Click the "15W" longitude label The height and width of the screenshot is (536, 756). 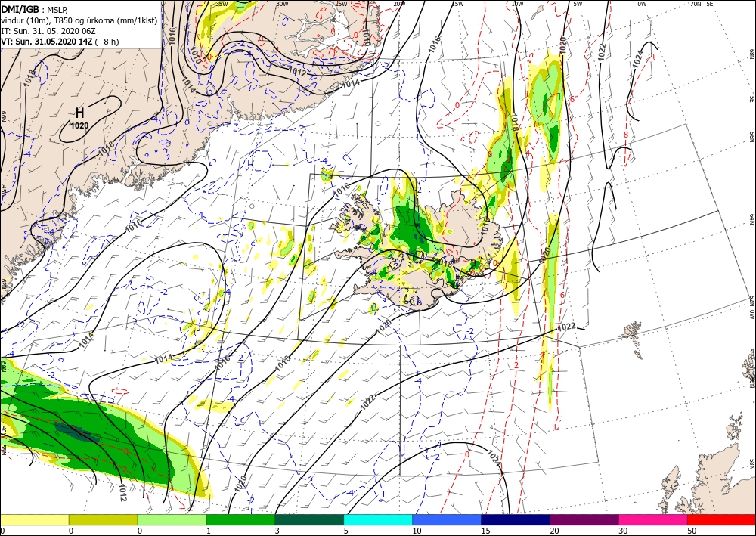point(458,4)
